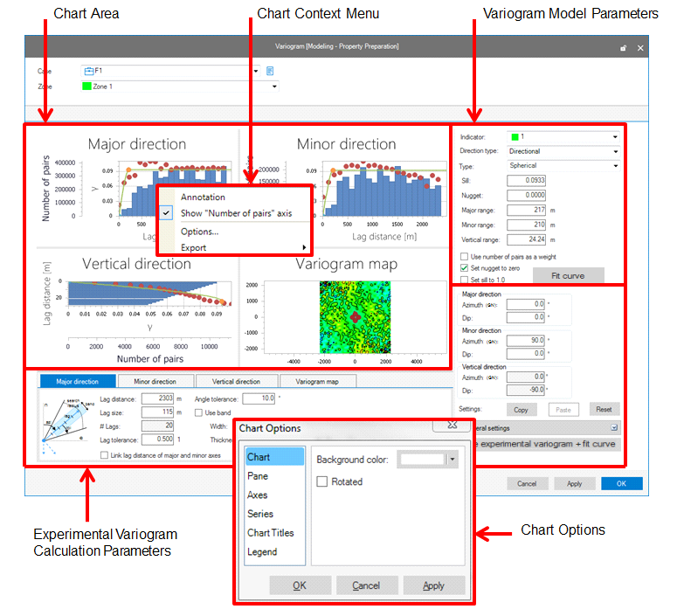Enable Use number of pairs as weight
The width and height of the screenshot is (684, 616).
[464, 255]
